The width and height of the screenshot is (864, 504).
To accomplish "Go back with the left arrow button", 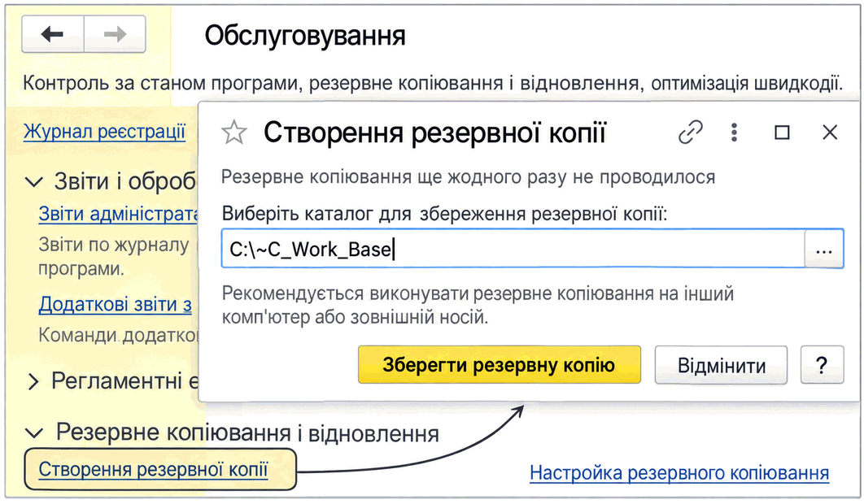I will tap(53, 34).
